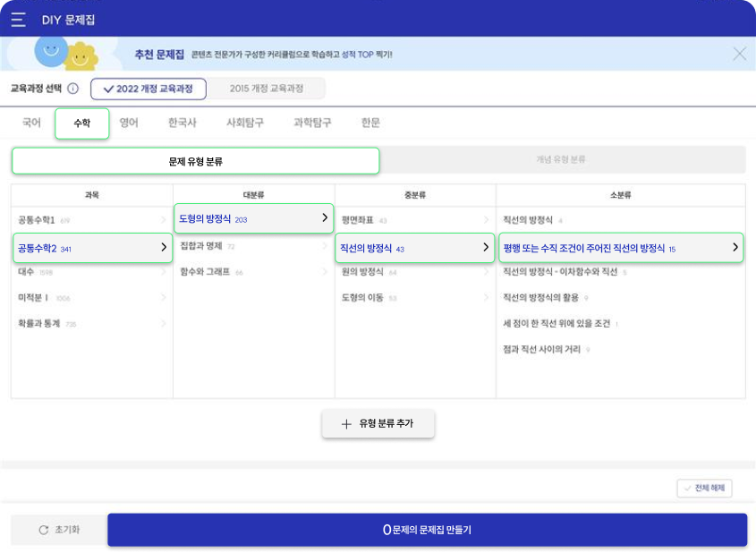The image size is (756, 553).
Task: Select the 2015 개정 교육과정 option
Action: pos(267,89)
